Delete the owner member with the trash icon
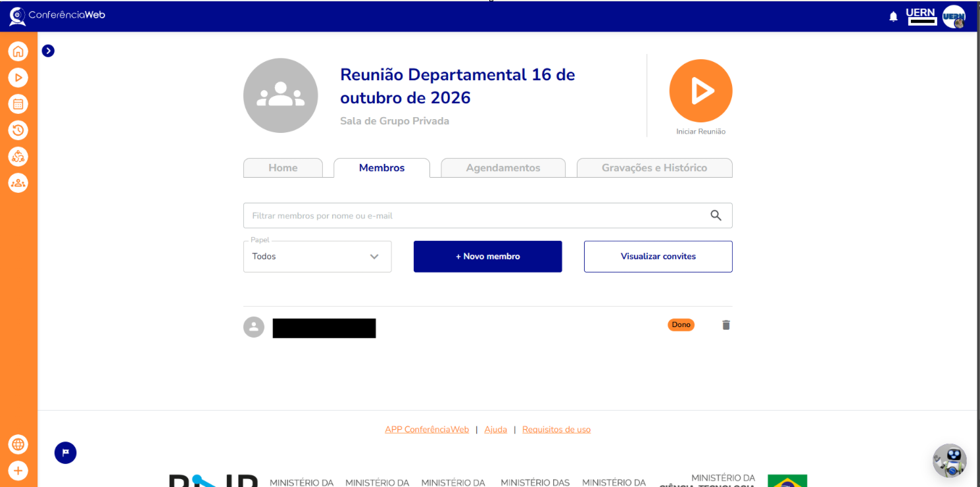Viewport: 980px width, 487px height. (726, 325)
